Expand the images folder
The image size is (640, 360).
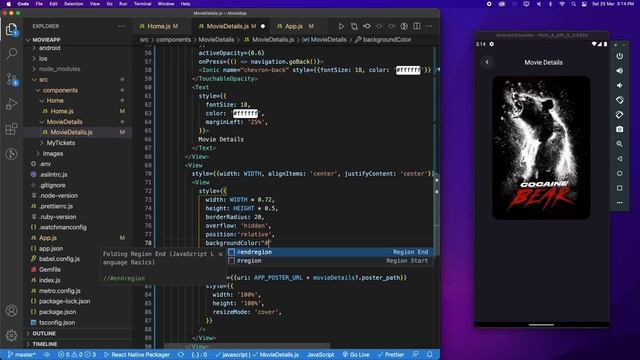[53, 153]
